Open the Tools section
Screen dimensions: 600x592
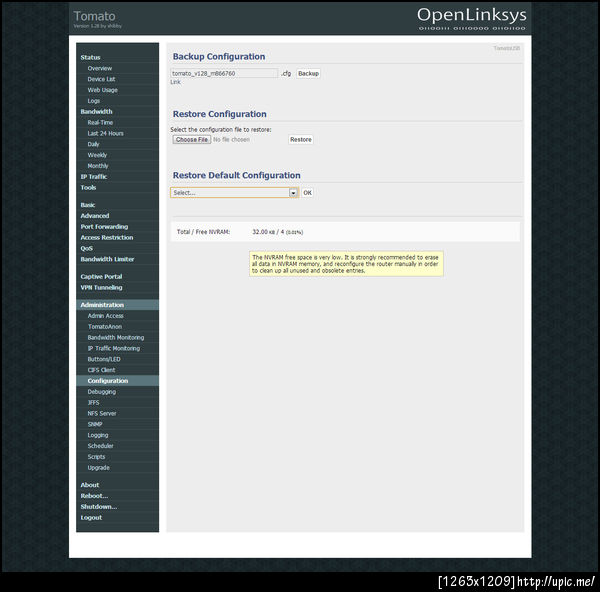(x=88, y=188)
